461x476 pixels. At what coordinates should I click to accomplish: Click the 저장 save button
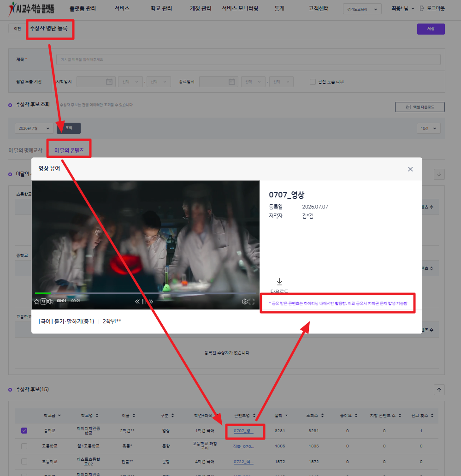click(431, 29)
